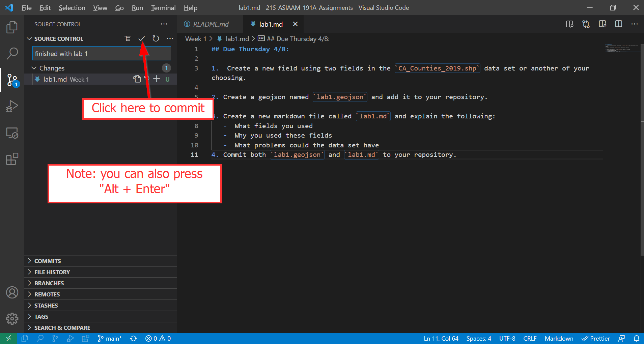Click the commit checkmark icon
This screenshot has height=344, width=644.
(x=142, y=38)
